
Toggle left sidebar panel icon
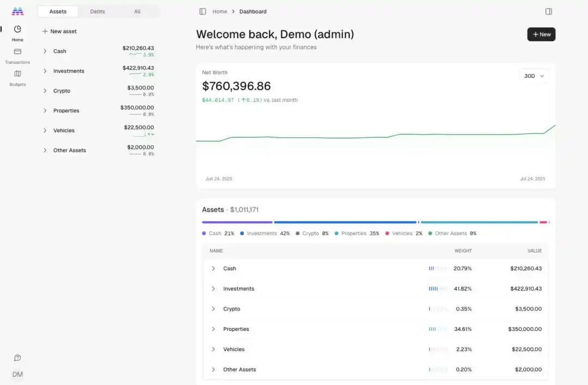click(x=203, y=11)
